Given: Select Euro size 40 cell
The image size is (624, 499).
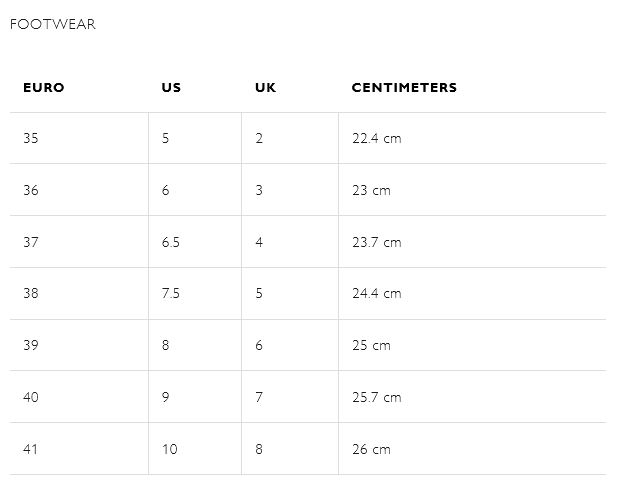Looking at the screenshot, I should [31, 397].
